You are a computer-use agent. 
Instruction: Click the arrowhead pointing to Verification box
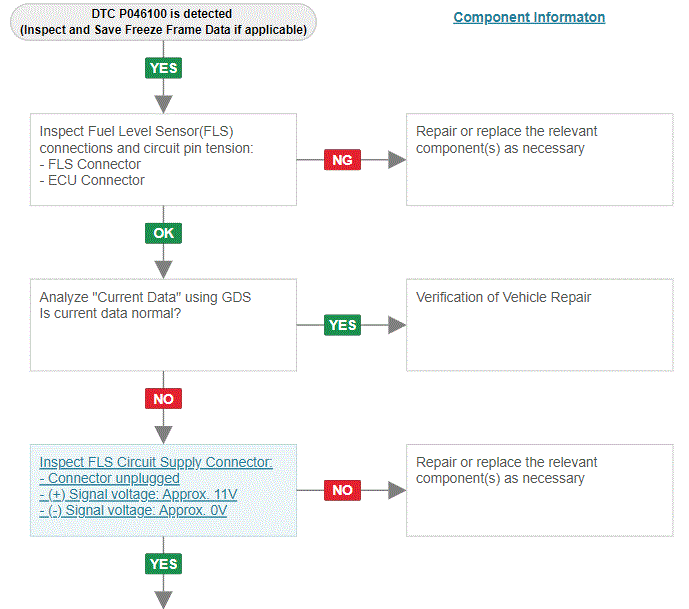click(x=397, y=325)
